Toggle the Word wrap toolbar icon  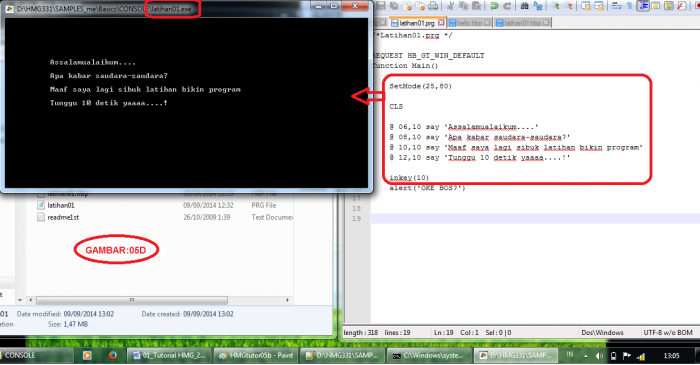click(x=617, y=6)
